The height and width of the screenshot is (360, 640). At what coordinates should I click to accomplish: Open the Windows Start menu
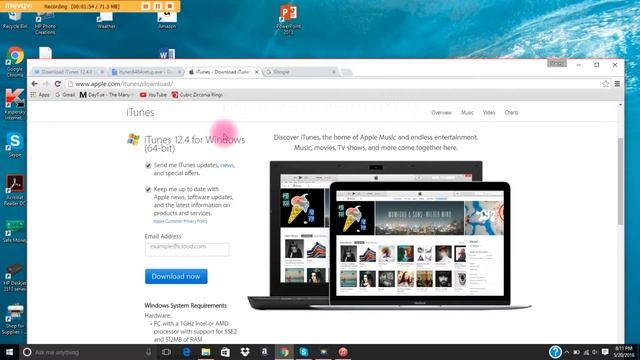(9, 352)
